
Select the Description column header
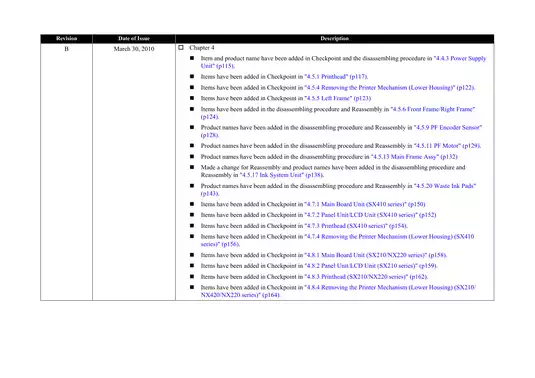tap(334, 39)
